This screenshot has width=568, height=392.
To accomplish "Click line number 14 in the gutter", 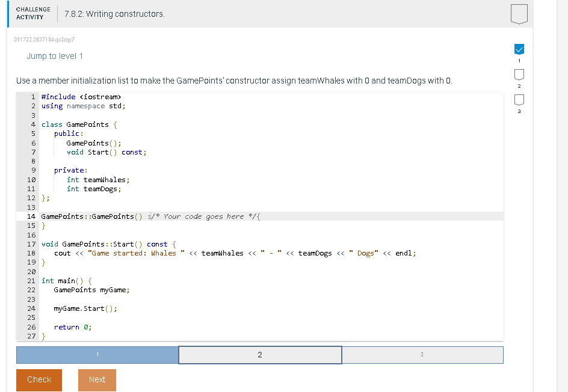I will click(x=31, y=216).
